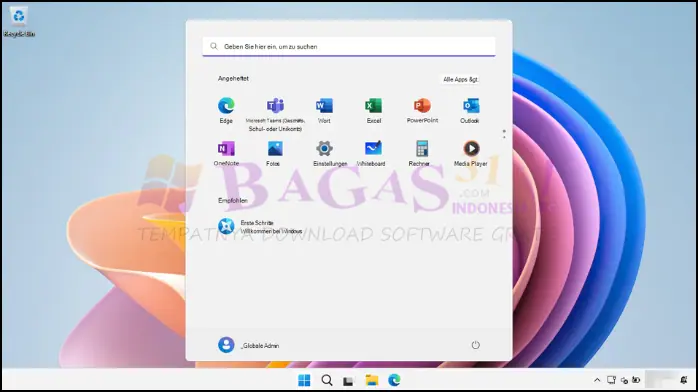The height and width of the screenshot is (392, 698).
Task: Open the Word app icon
Action: point(324,110)
